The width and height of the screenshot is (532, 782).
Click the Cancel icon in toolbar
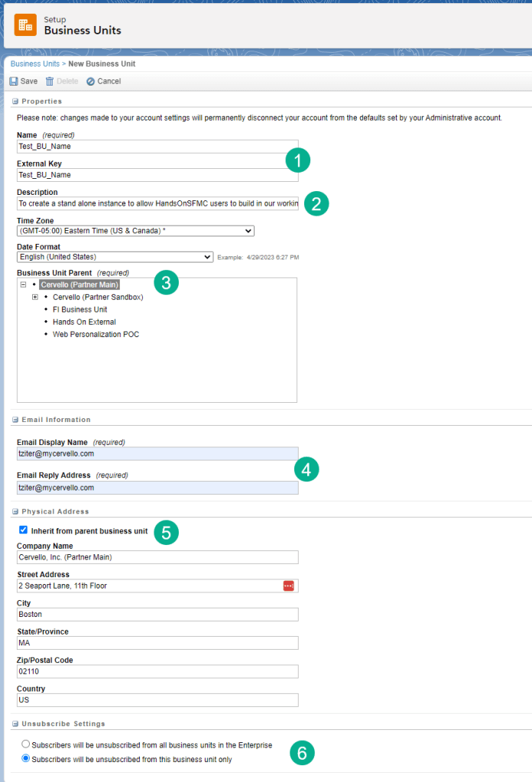pos(90,81)
